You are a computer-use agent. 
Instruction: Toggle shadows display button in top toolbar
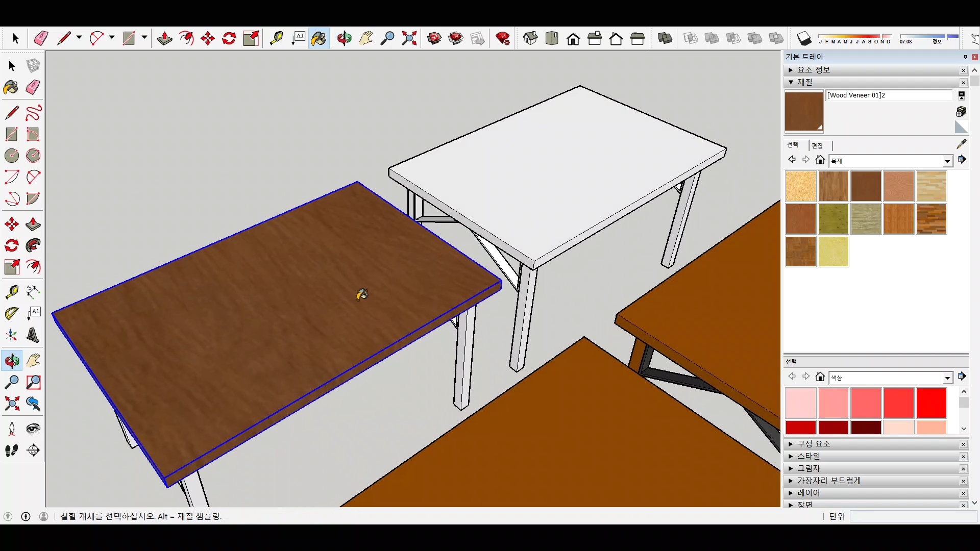[x=804, y=38]
